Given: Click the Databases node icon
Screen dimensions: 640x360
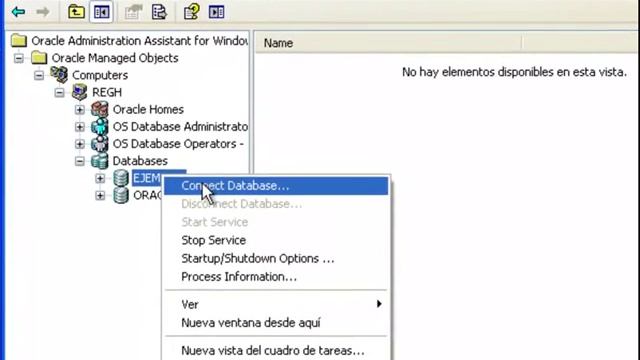Looking at the screenshot, I should 100,160.
